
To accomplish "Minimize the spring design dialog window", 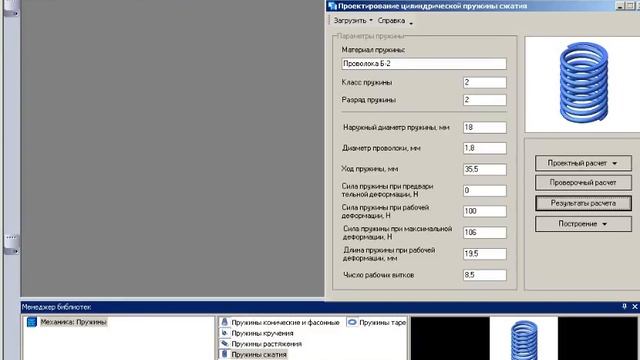I will tap(620, 6).
